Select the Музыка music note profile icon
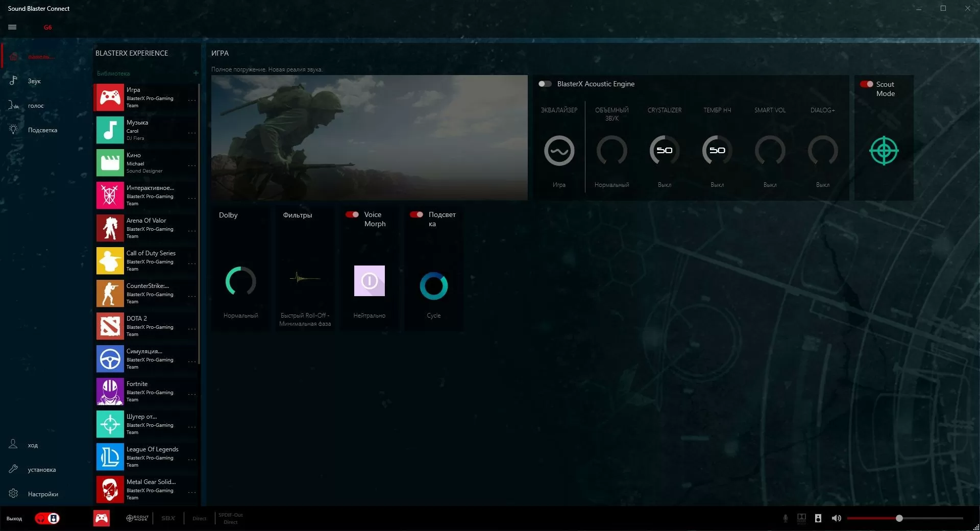Screen dimensions: 980x531 coord(110,130)
